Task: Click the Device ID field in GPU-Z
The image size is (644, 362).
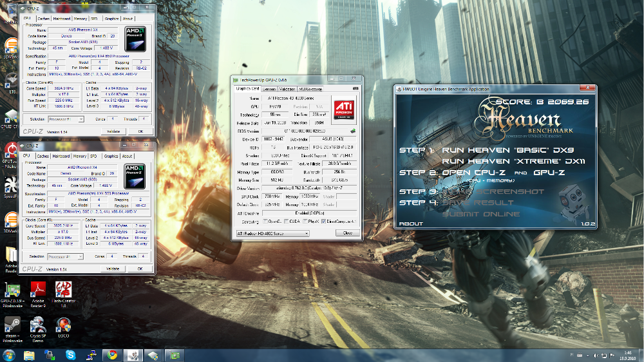Action: point(273,139)
